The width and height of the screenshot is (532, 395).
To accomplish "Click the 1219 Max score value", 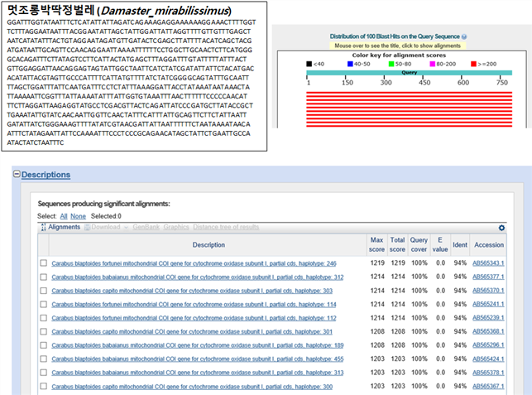I will pyautogui.click(x=377, y=263).
